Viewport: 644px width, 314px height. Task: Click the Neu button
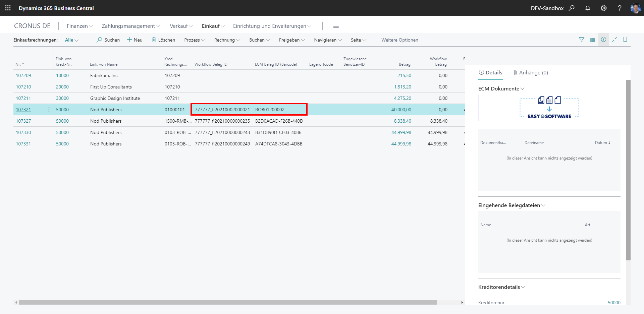point(135,40)
